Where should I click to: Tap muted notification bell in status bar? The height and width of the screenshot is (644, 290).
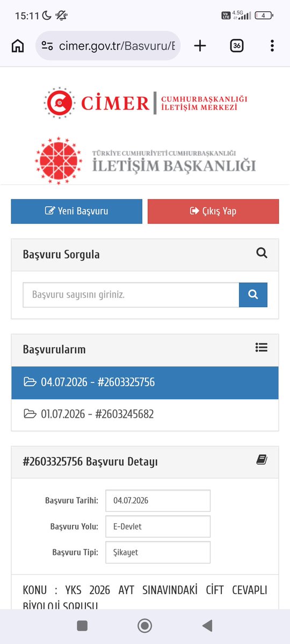(62, 16)
